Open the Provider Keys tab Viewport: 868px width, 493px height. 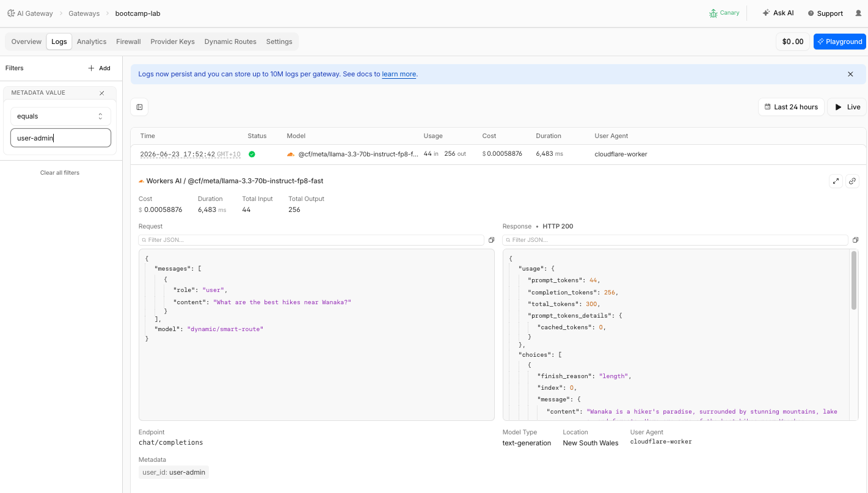[172, 42]
